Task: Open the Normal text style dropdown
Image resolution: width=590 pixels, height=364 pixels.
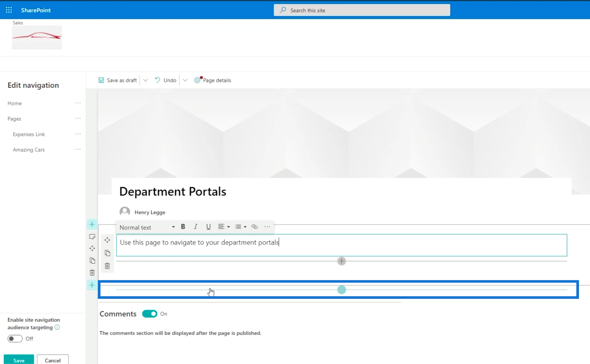Action: click(147, 227)
